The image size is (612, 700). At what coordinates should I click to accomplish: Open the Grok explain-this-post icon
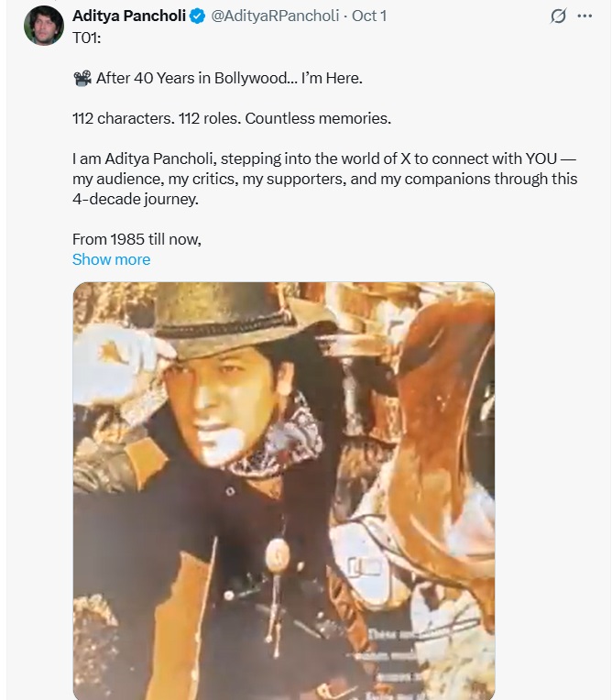[557, 16]
